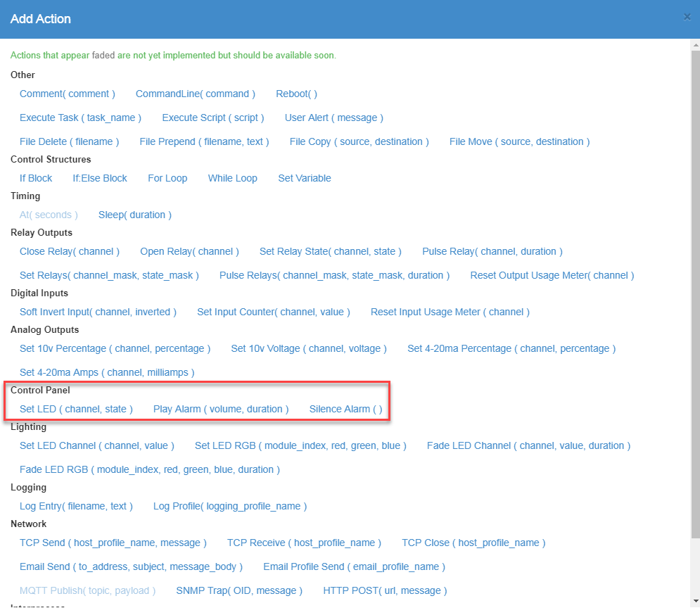Image resolution: width=700 pixels, height=608 pixels.
Task: Click the scrollbar up arrow
Action: coord(696,44)
